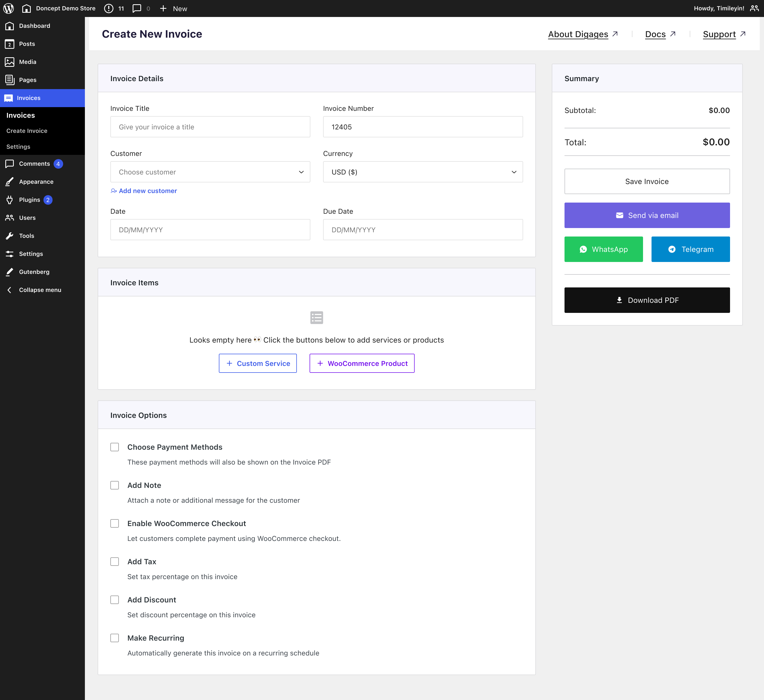This screenshot has width=764, height=700.
Task: Click the empty list icon in Invoice Items
Action: [x=316, y=317]
